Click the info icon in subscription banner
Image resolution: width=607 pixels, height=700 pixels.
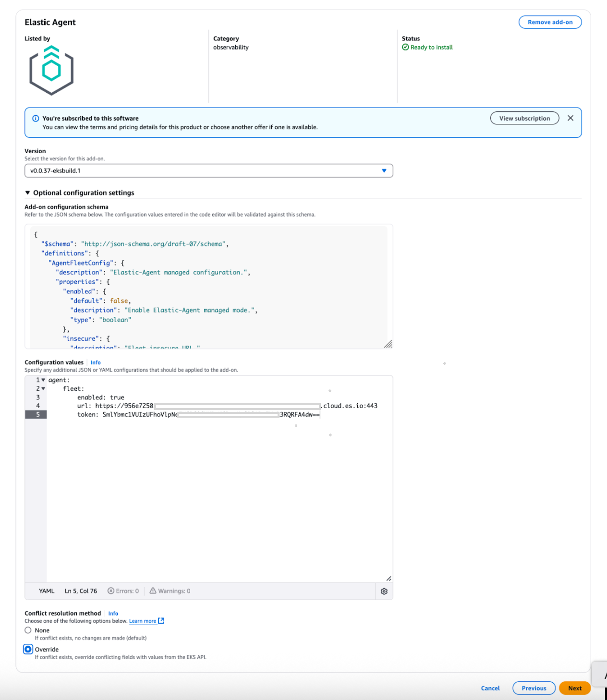tap(36, 119)
